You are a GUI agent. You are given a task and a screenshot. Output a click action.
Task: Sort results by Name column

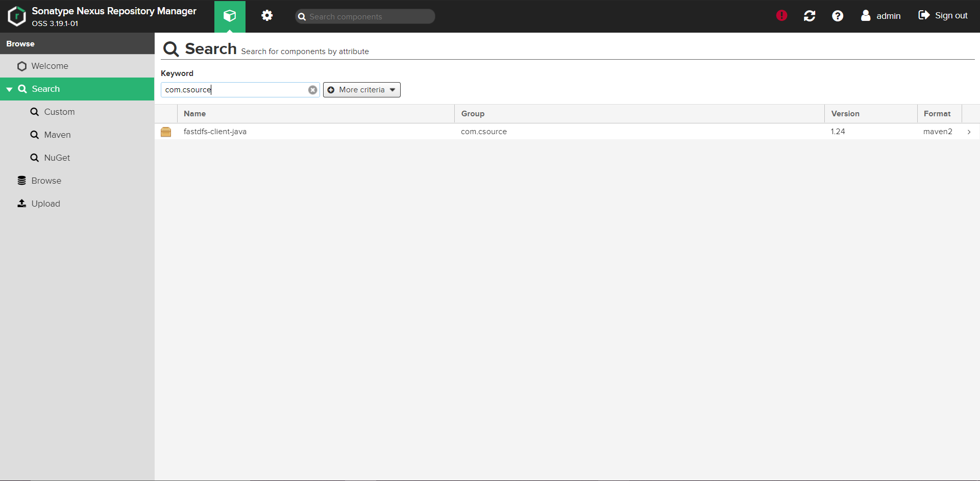point(316,114)
